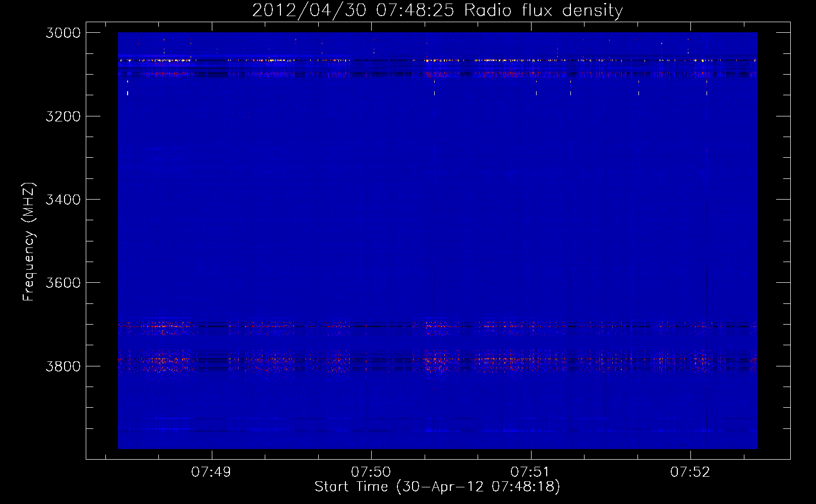Viewport: 816px width, 504px height.
Task: Select the 3800 frequency axis label
Action: 63,366
